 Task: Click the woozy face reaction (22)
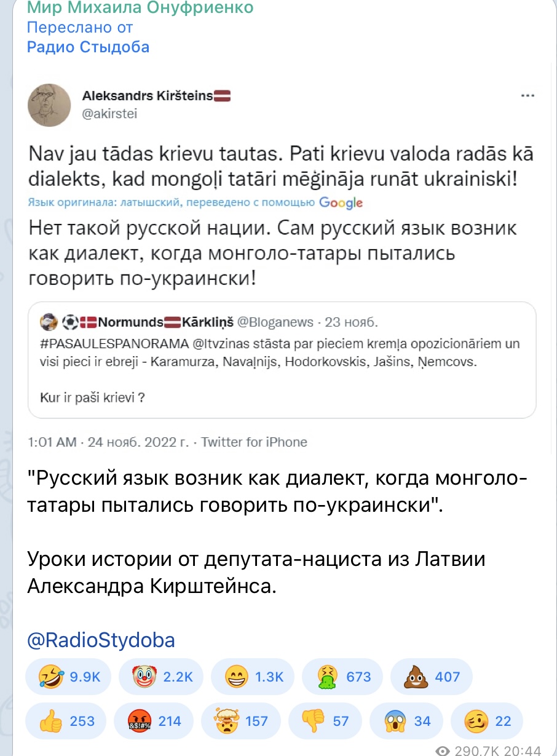tap(487, 721)
